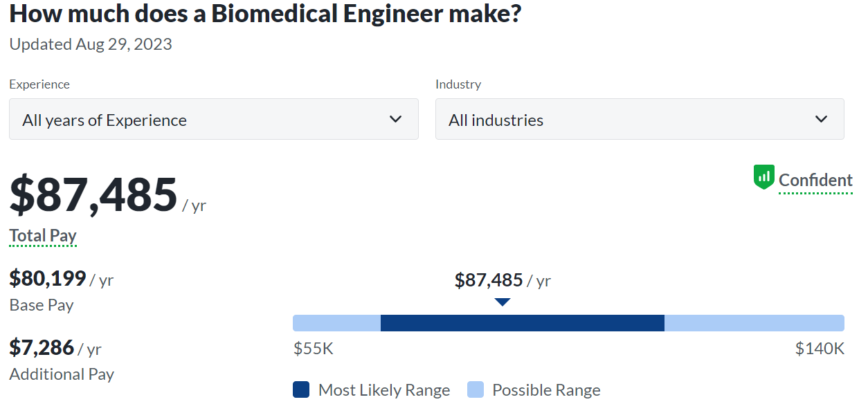
Task: Click the chevron arrow in Experience dropdown
Action: click(396, 119)
